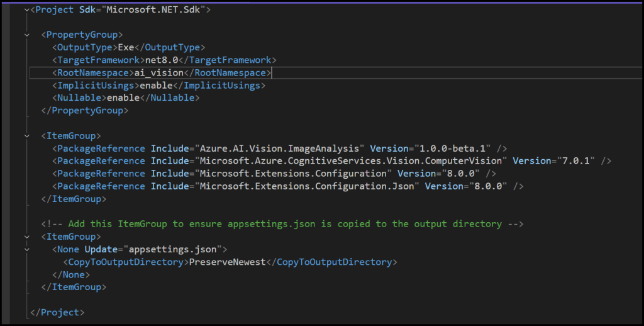Click the "net8.0" target framework value

(162, 60)
